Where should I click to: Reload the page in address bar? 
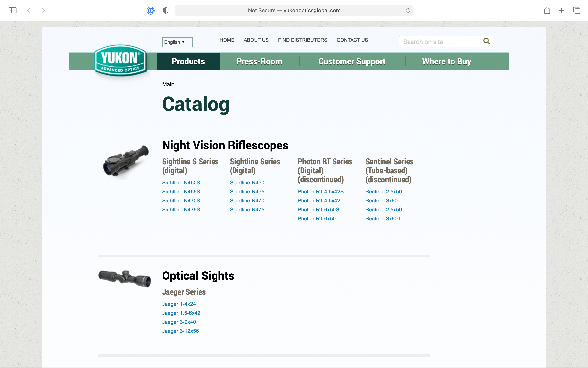point(408,10)
